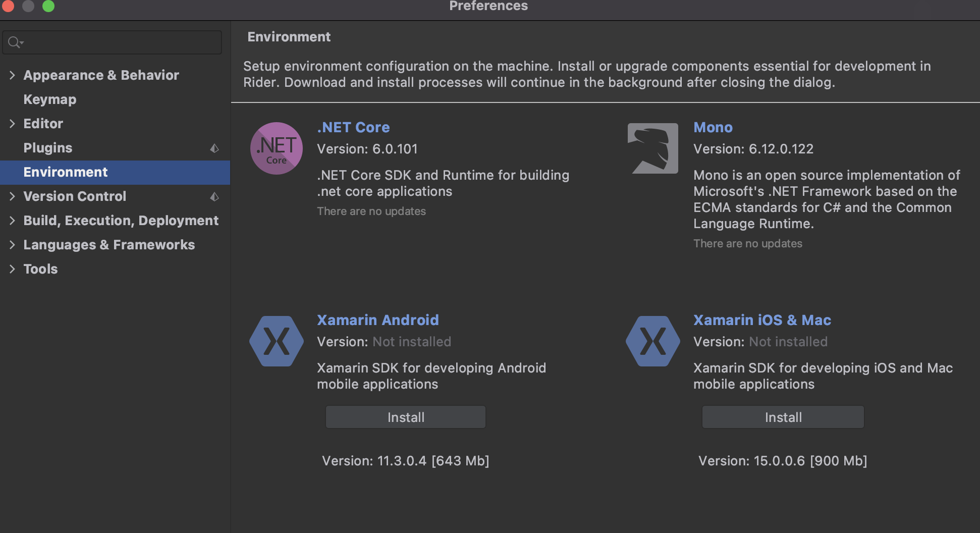The image size is (980, 533).
Task: Open the Xamarin Android title link
Action: (378, 320)
